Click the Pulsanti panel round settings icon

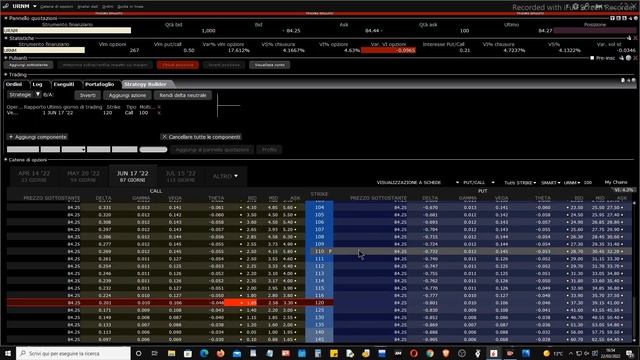tap(629, 58)
